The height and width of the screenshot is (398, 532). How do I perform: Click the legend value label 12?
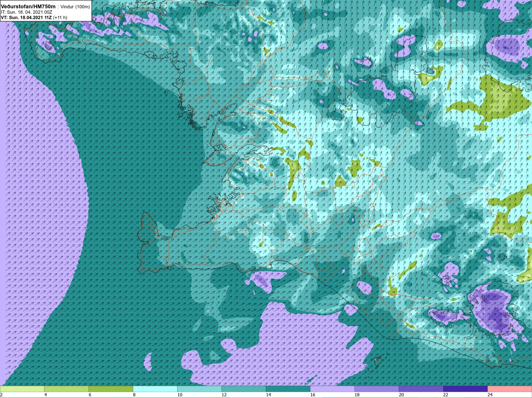pos(224,395)
